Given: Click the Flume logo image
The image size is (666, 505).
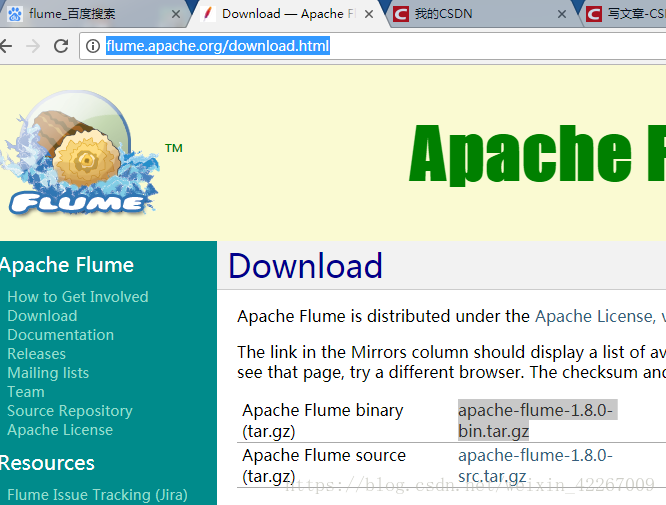Looking at the screenshot, I should coord(81,152).
